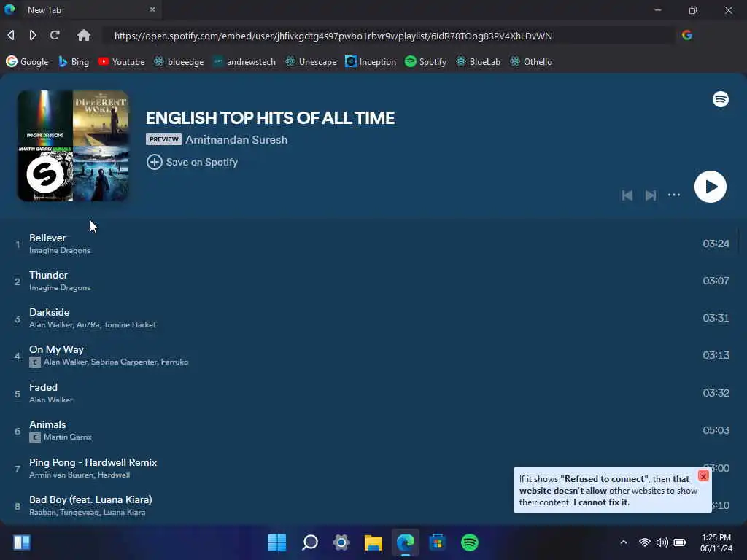Open the Windows Start menu
Image resolution: width=747 pixels, height=560 pixels.
pos(277,542)
